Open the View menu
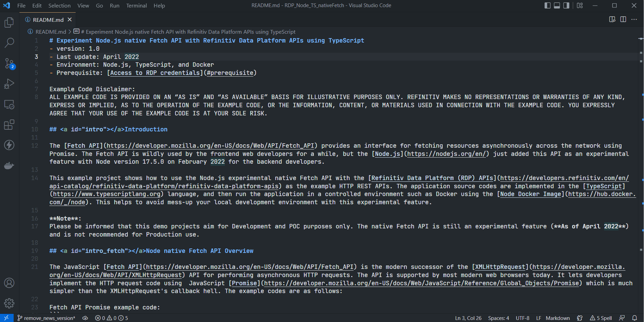This screenshot has width=644, height=322. tap(83, 5)
